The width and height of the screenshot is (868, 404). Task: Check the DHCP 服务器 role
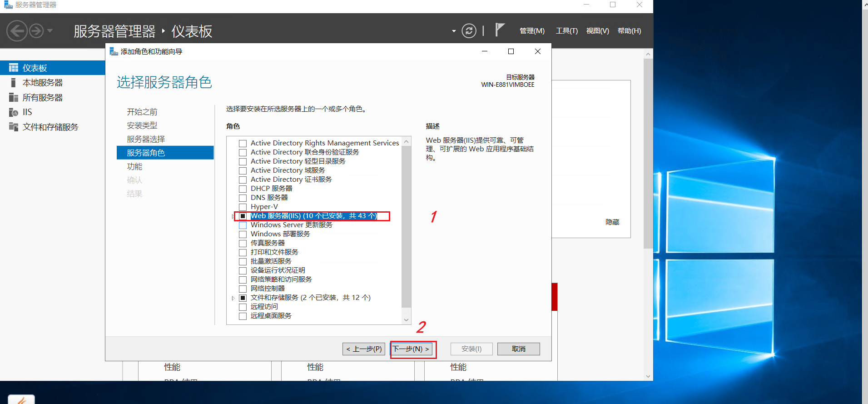click(243, 189)
